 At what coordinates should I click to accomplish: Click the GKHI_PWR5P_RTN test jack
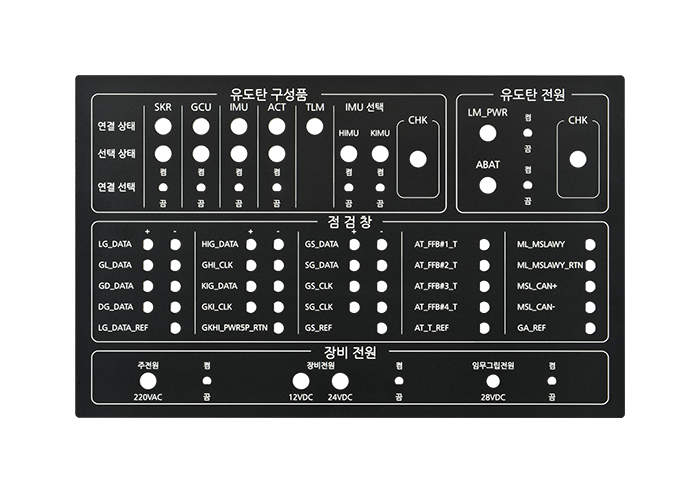tap(279, 328)
